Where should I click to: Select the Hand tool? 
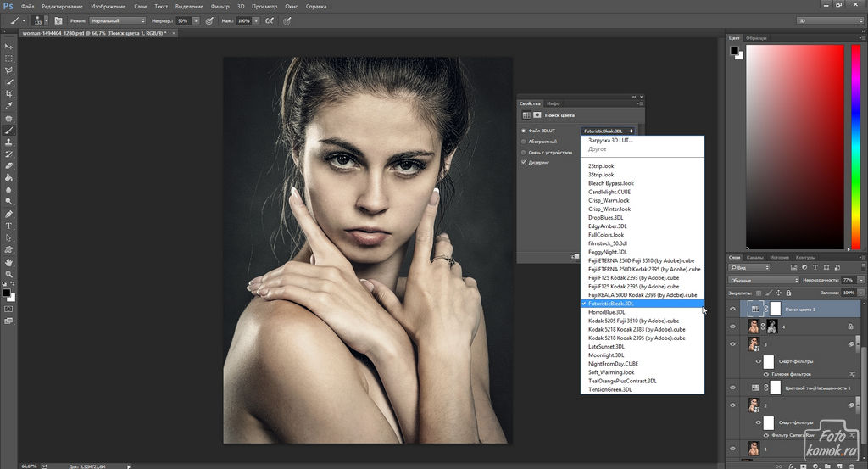[8, 262]
